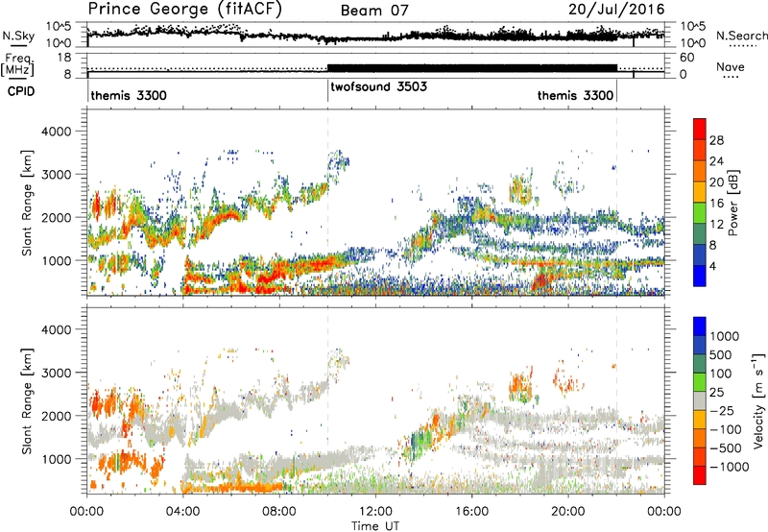Viewport: 768px width, 532px height.
Task: Click the blue bottom of the power colorbar
Action: (700, 276)
